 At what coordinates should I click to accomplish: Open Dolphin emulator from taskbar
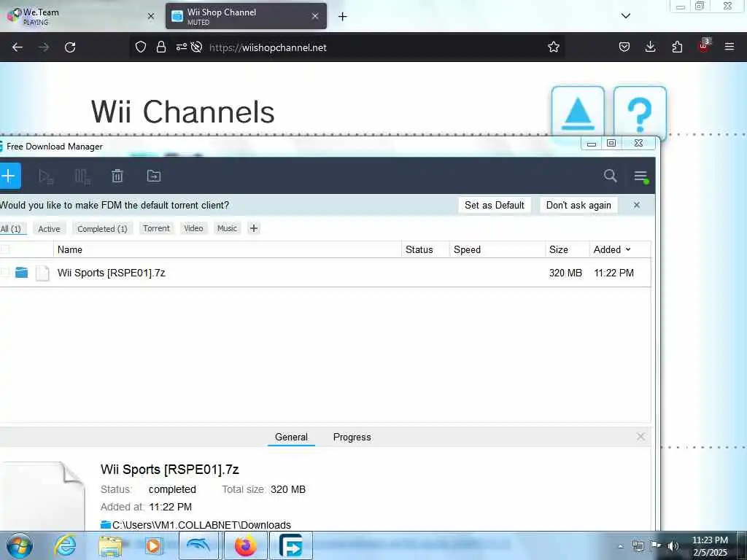click(x=198, y=545)
